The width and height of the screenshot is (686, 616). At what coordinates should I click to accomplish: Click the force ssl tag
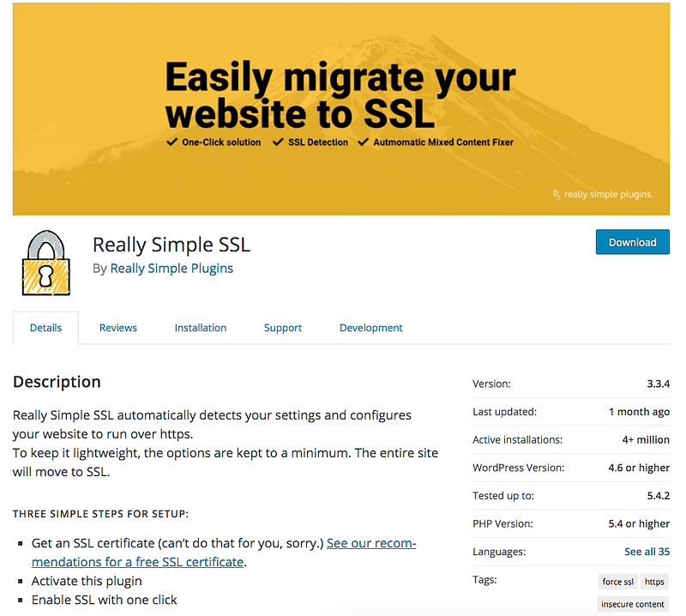[617, 582]
